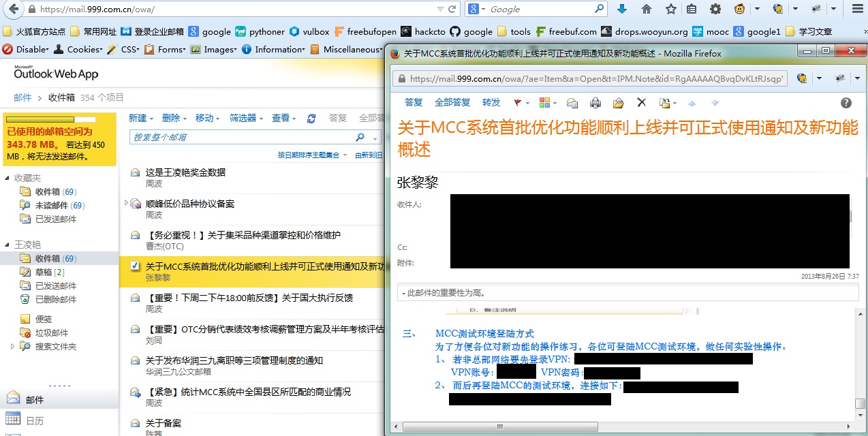This screenshot has height=436, width=868.
Task: Click 答复 in the message window
Action: [x=414, y=103]
